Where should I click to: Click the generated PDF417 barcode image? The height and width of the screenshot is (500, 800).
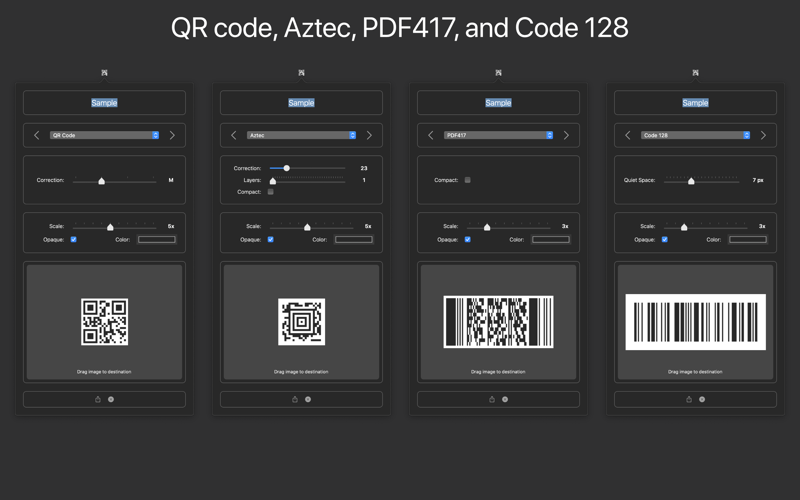tap(498, 322)
